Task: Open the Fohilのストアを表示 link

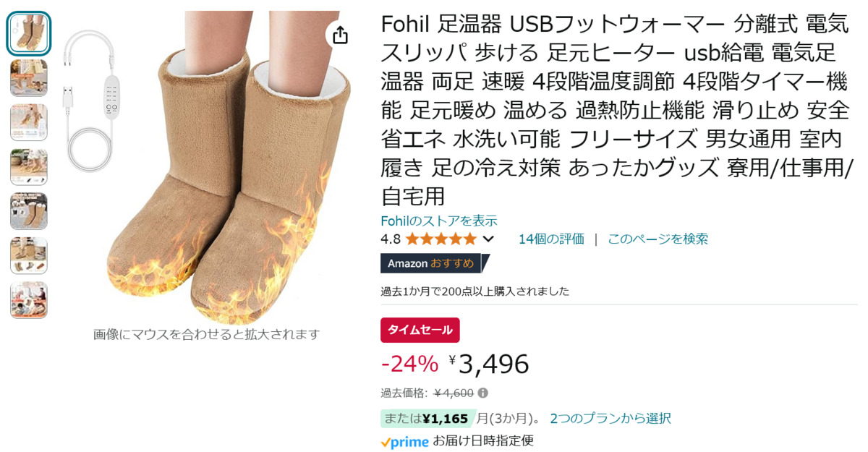Action: point(439,221)
